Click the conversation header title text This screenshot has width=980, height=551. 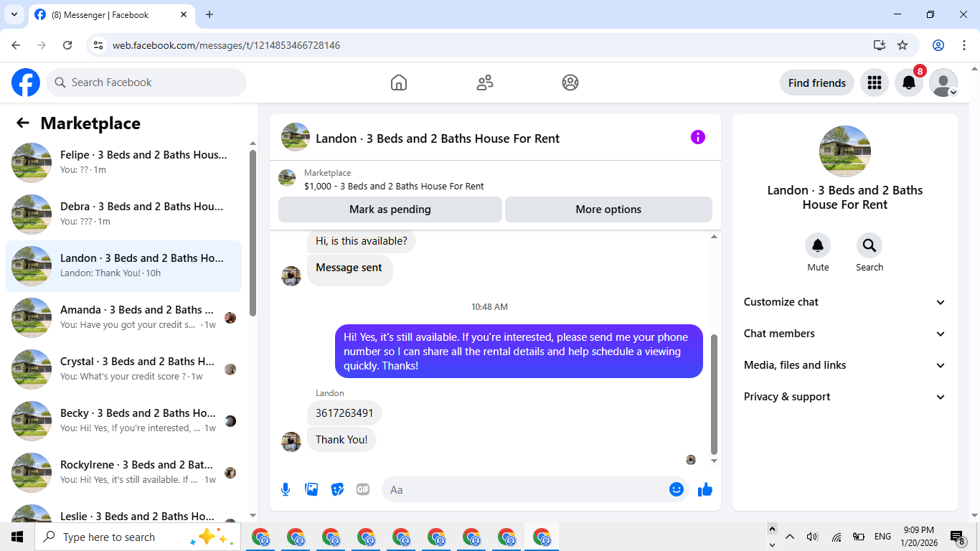tap(438, 138)
